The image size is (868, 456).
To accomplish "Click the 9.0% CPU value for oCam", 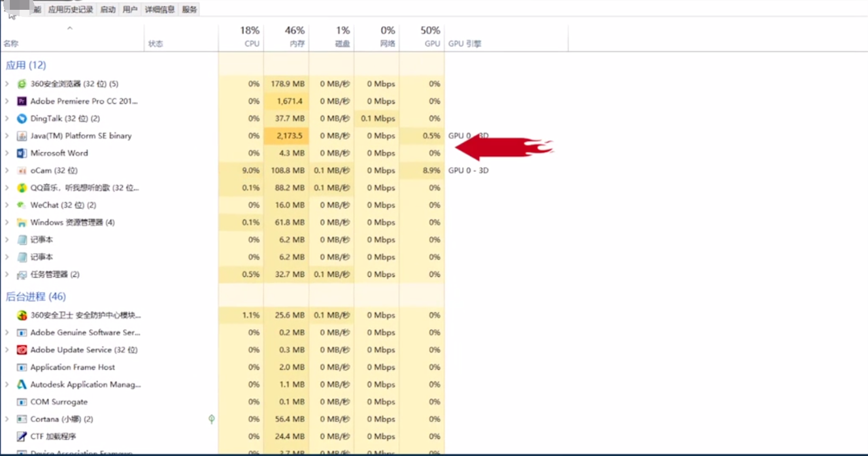I will [251, 171].
